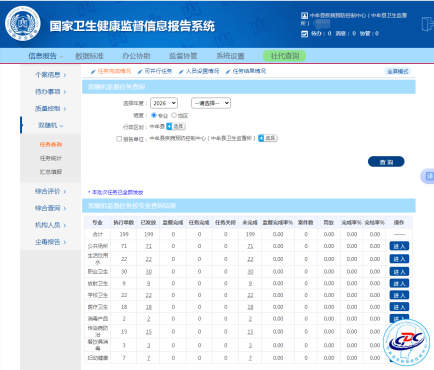Click pencil icon beside 可并行任务 tab
Image resolution: width=434 pixels, height=370 pixels.
coord(140,71)
